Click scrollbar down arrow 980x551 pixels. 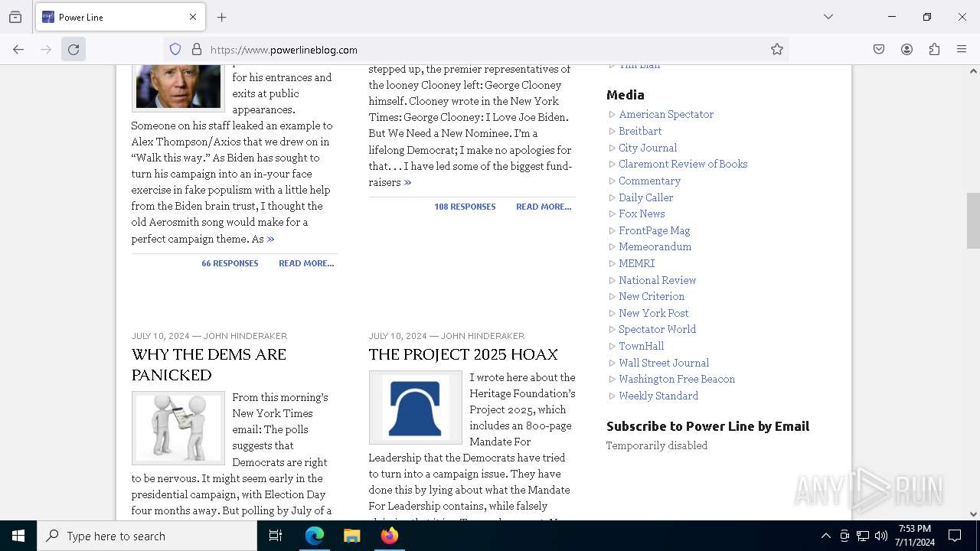973,514
